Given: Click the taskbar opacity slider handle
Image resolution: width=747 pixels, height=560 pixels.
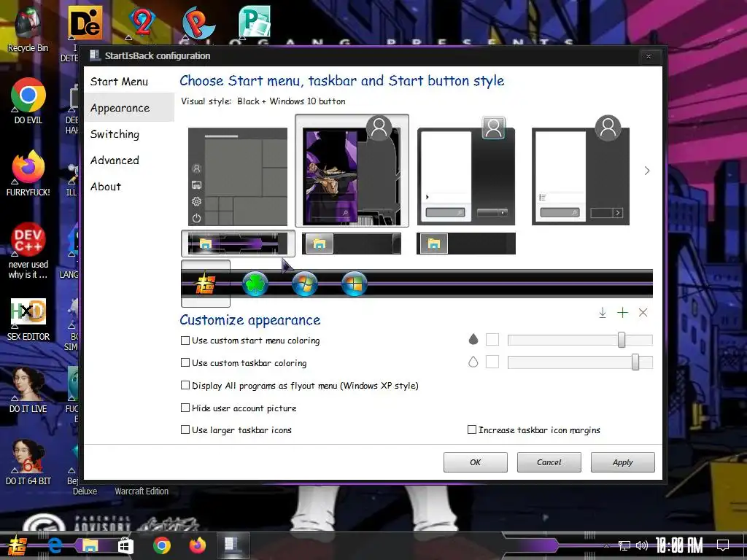Looking at the screenshot, I should pyautogui.click(x=635, y=362).
